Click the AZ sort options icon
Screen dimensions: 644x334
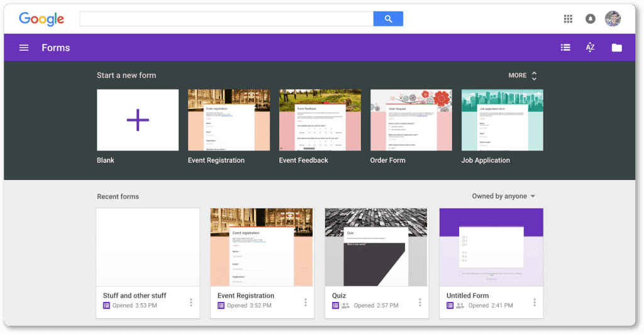(590, 48)
